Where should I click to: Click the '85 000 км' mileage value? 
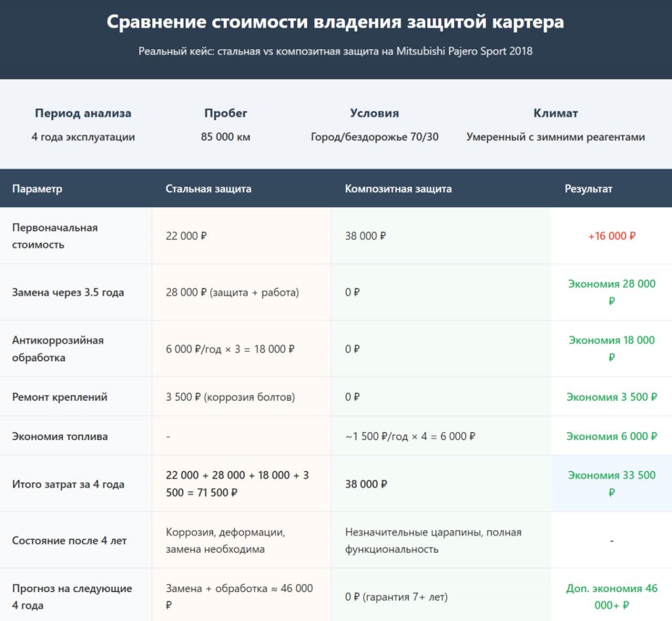[225, 137]
